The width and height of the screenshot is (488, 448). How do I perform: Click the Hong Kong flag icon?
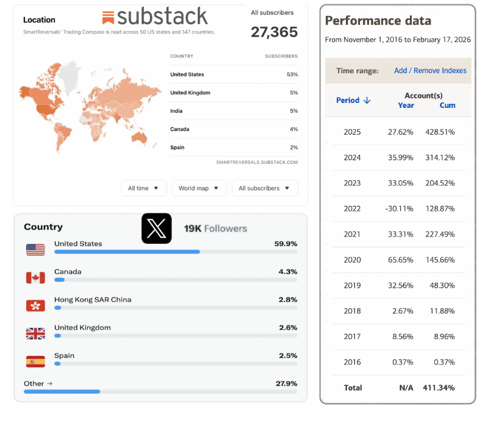[x=35, y=305]
